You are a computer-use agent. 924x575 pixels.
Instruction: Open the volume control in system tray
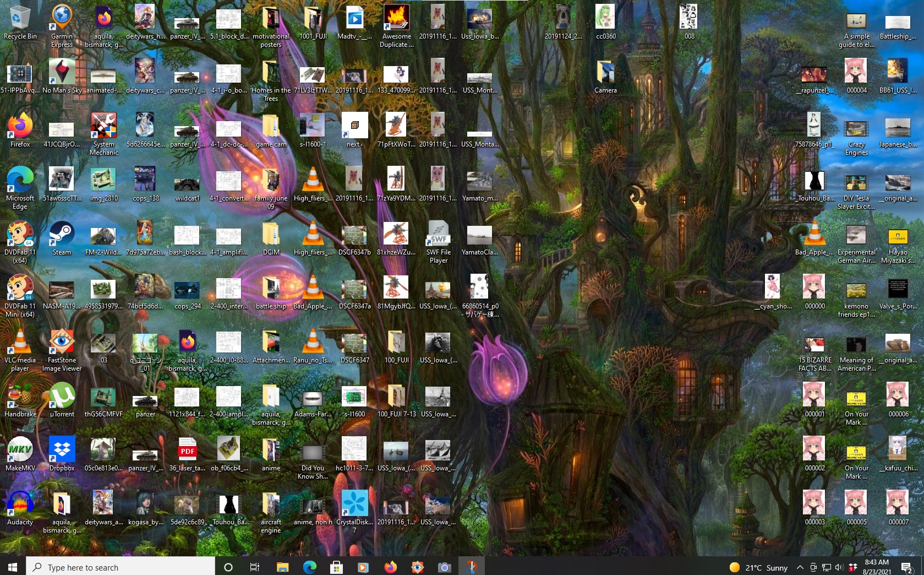point(839,567)
